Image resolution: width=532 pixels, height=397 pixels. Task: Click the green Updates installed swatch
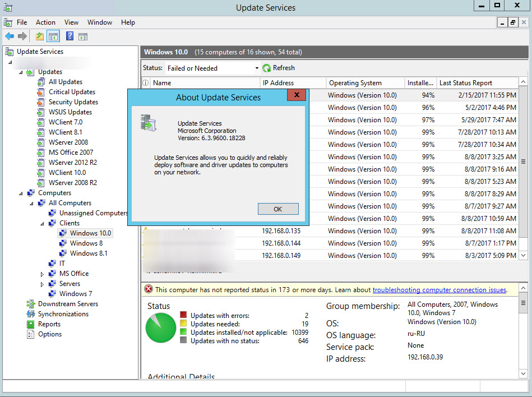pyautogui.click(x=183, y=331)
